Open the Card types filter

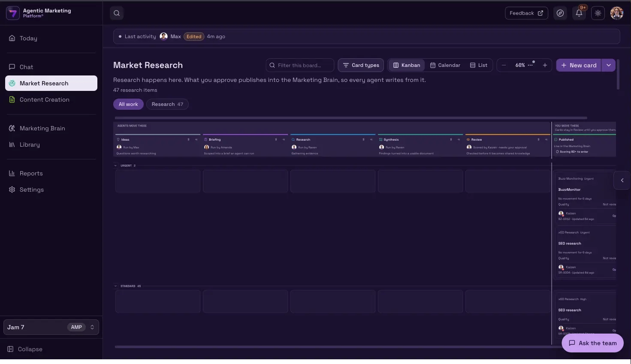coord(361,65)
